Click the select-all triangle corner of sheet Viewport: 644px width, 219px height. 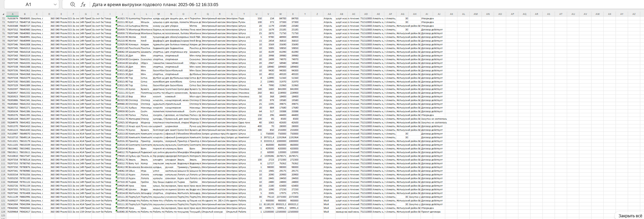point(3,14)
